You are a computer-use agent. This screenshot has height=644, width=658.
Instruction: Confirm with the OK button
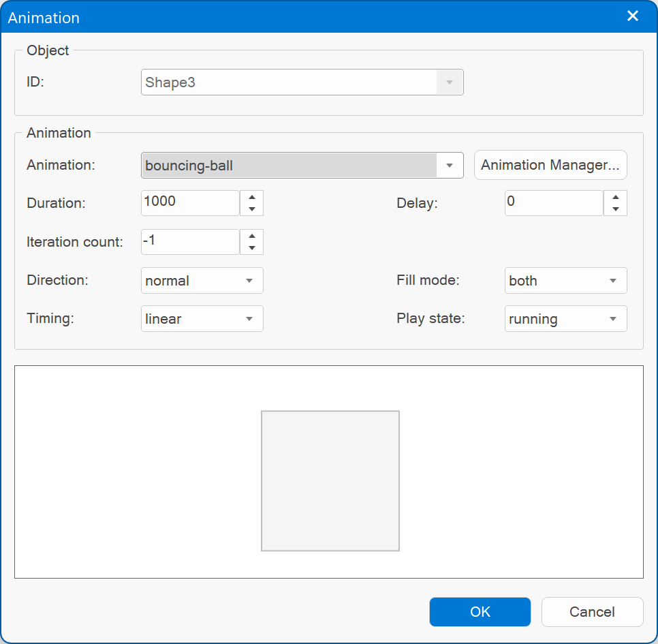[480, 612]
